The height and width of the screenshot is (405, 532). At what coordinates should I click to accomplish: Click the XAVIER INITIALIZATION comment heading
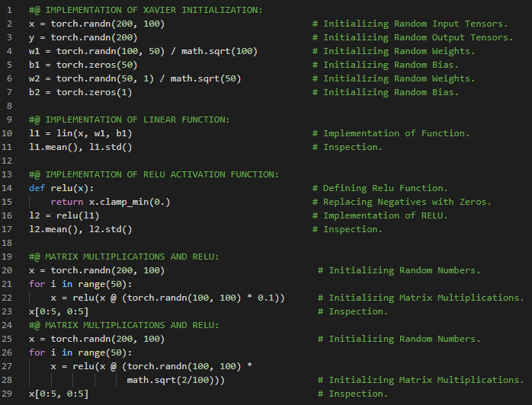(145, 10)
